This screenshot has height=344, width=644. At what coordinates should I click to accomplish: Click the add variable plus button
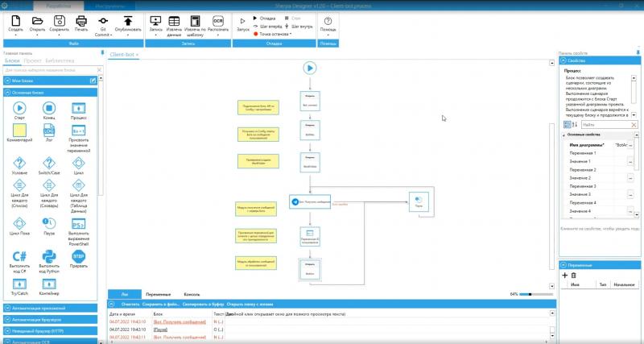(565, 275)
